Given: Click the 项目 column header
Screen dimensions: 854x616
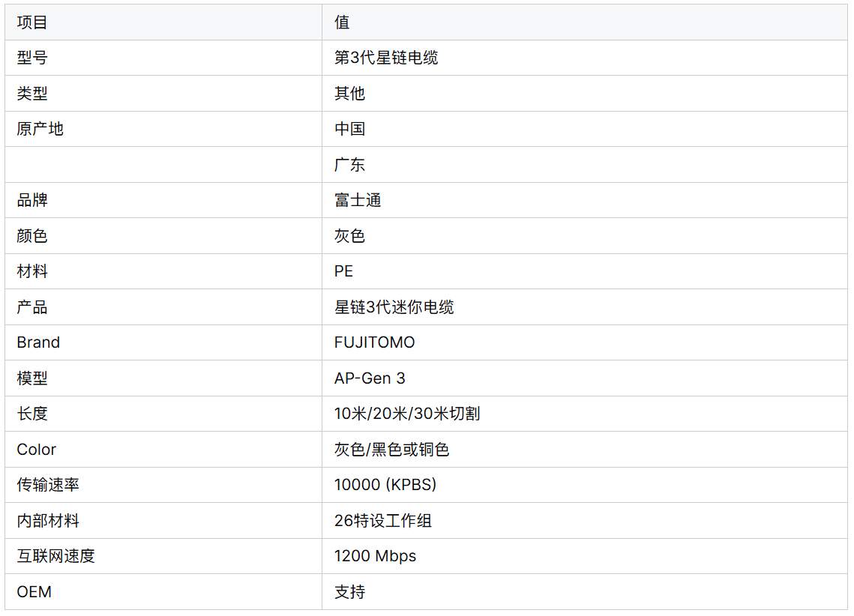Looking at the screenshot, I should [x=32, y=22].
